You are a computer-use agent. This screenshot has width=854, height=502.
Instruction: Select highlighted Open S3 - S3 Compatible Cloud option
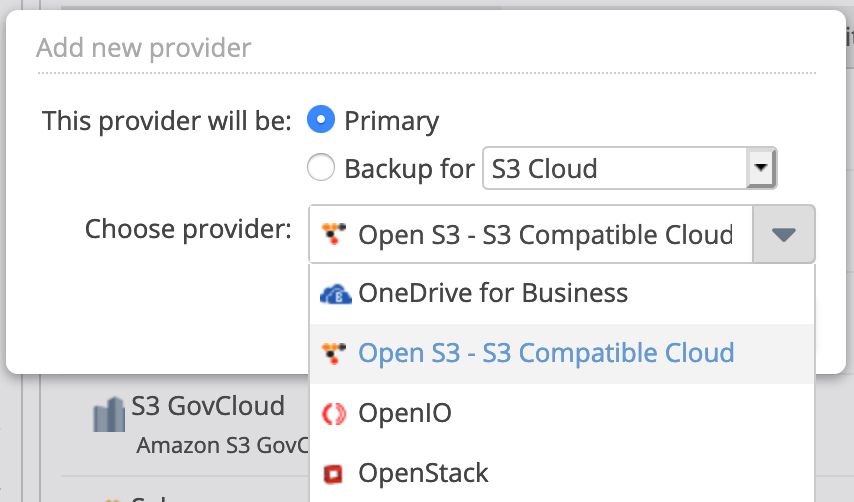pyautogui.click(x=546, y=353)
